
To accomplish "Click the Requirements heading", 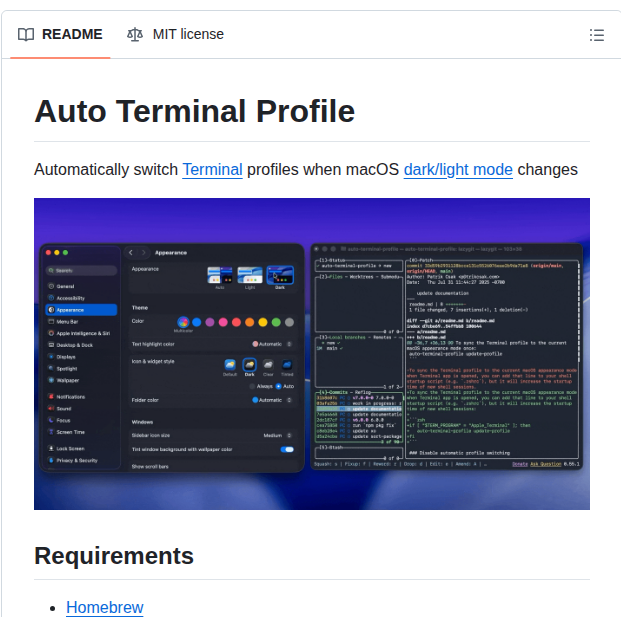I will point(114,556).
